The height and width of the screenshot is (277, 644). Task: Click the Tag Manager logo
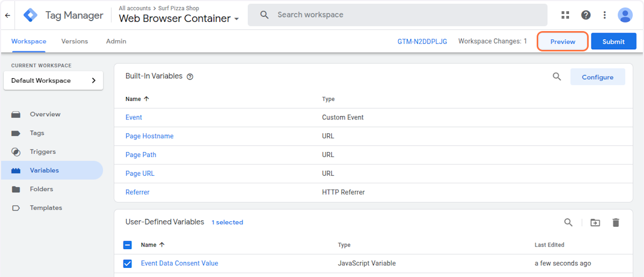click(31, 15)
